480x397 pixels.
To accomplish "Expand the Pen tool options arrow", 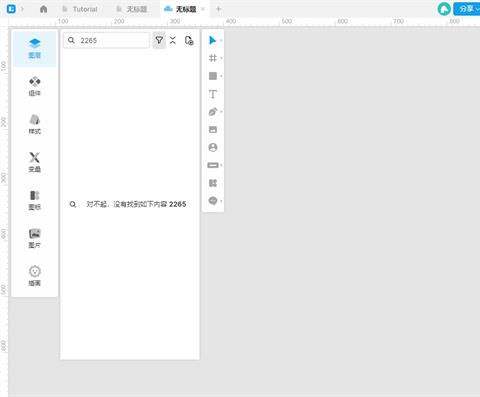I will point(221,112).
